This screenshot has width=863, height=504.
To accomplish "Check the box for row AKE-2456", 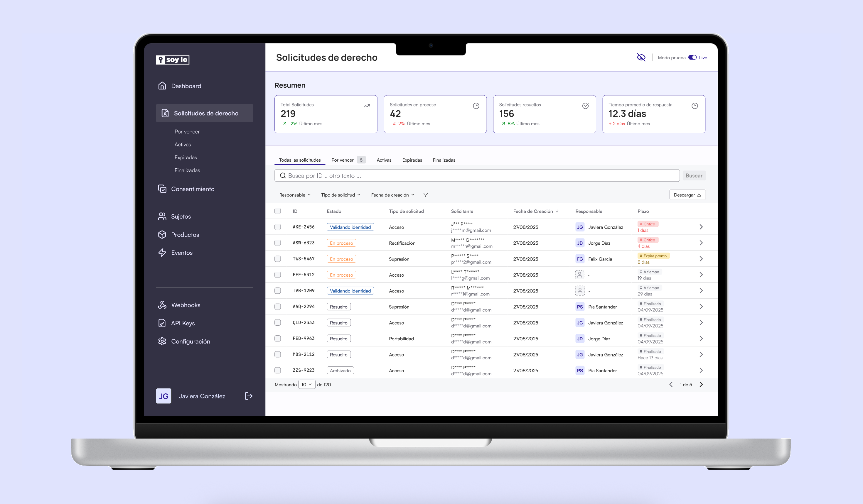I will 277,227.
